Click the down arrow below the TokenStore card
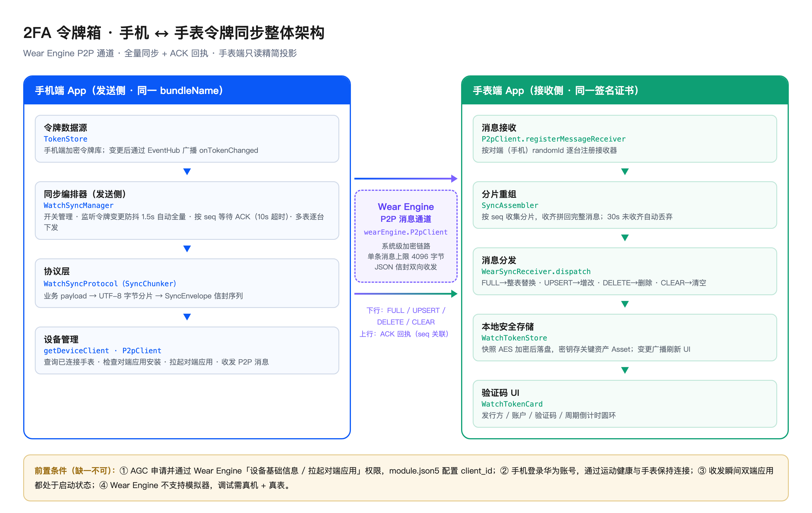The height and width of the screenshot is (513, 812). coord(187,172)
